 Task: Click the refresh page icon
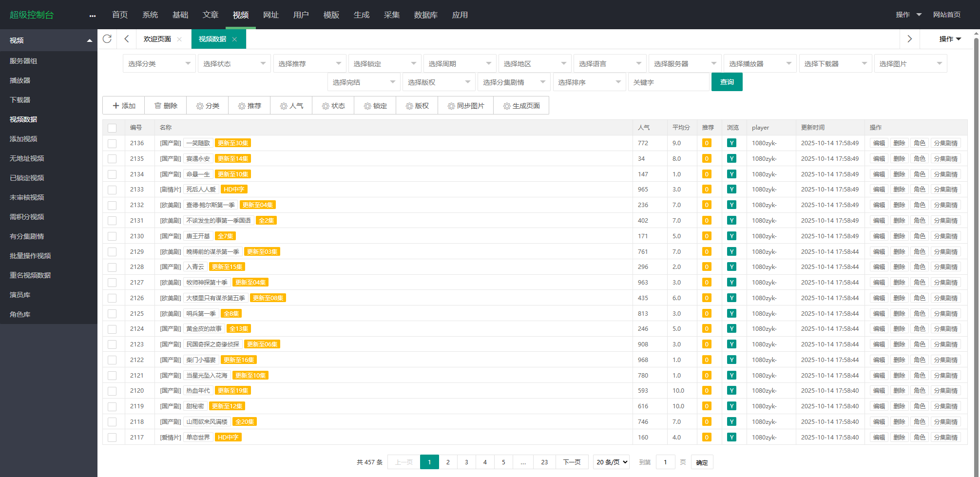click(x=107, y=39)
